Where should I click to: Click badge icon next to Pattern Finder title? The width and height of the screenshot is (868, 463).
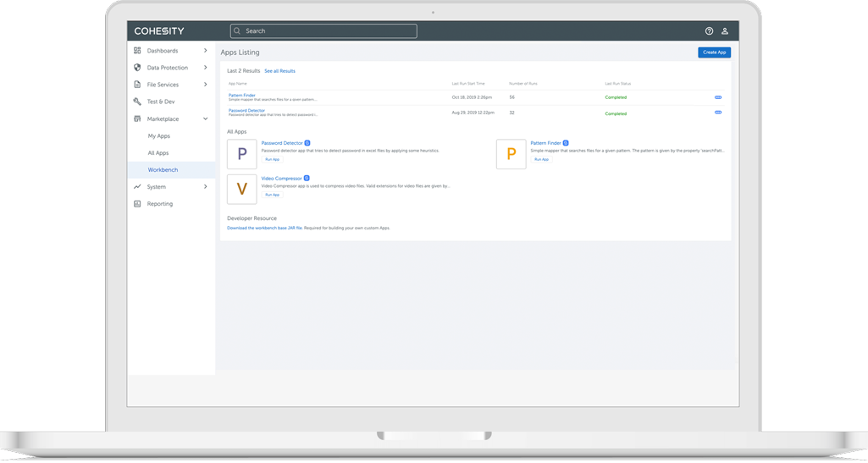[566, 143]
